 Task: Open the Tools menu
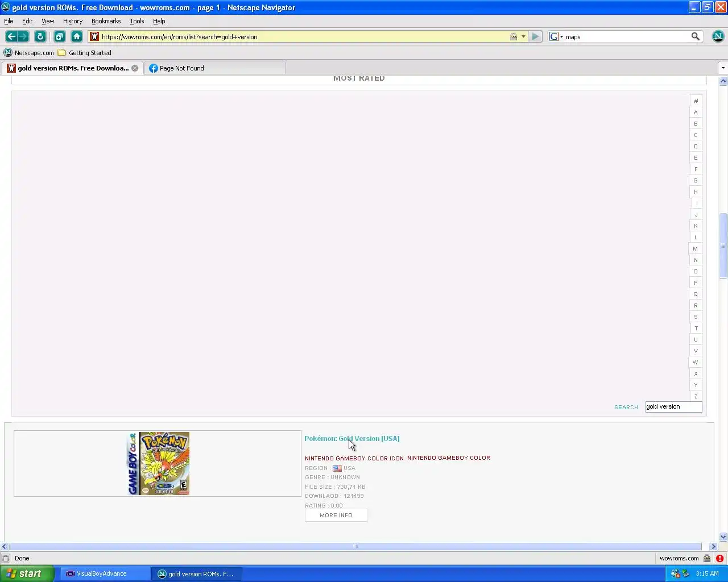(136, 21)
